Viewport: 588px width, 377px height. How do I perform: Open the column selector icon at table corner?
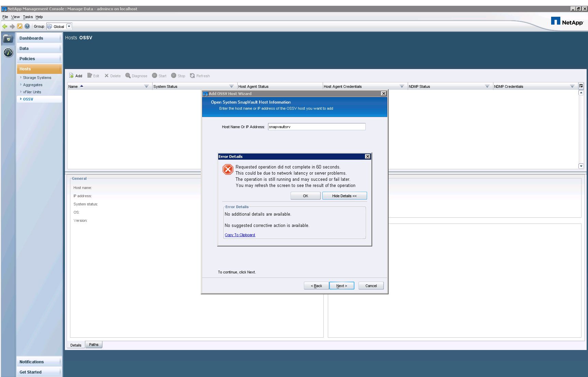581,86
